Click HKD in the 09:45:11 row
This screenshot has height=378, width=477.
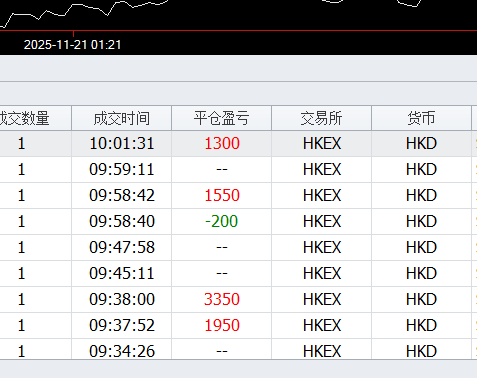[421, 273]
